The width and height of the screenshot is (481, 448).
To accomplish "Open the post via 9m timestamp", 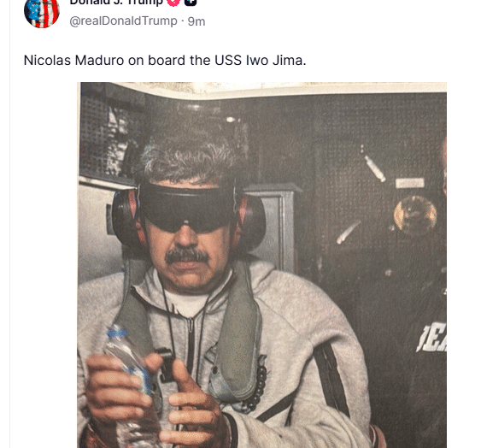I will [197, 21].
